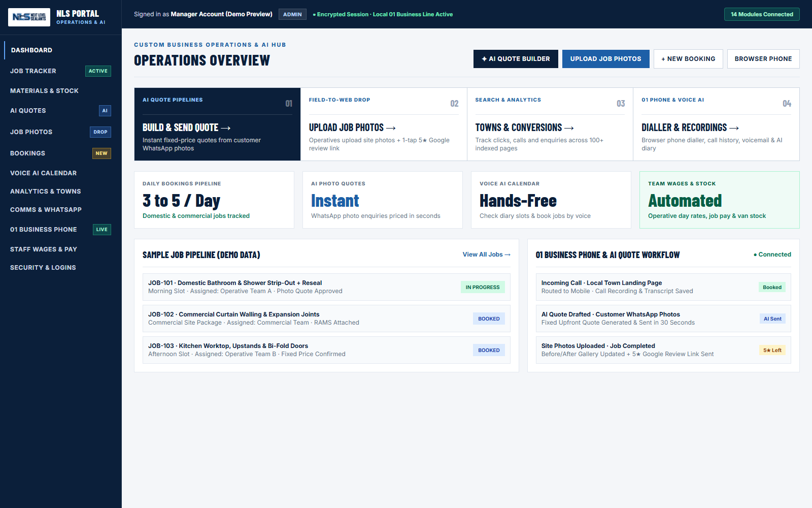This screenshot has height=508, width=812.
Task: Click the Connected status indicator
Action: click(x=772, y=255)
